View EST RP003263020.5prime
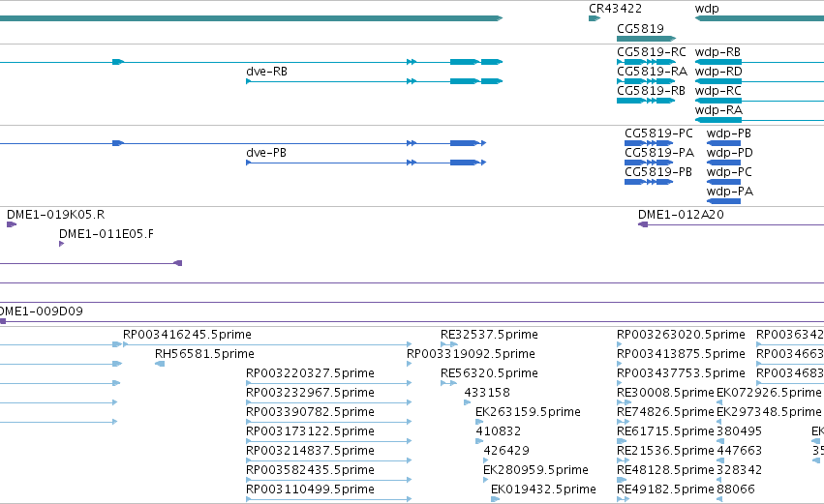The image size is (824, 504). (x=681, y=335)
